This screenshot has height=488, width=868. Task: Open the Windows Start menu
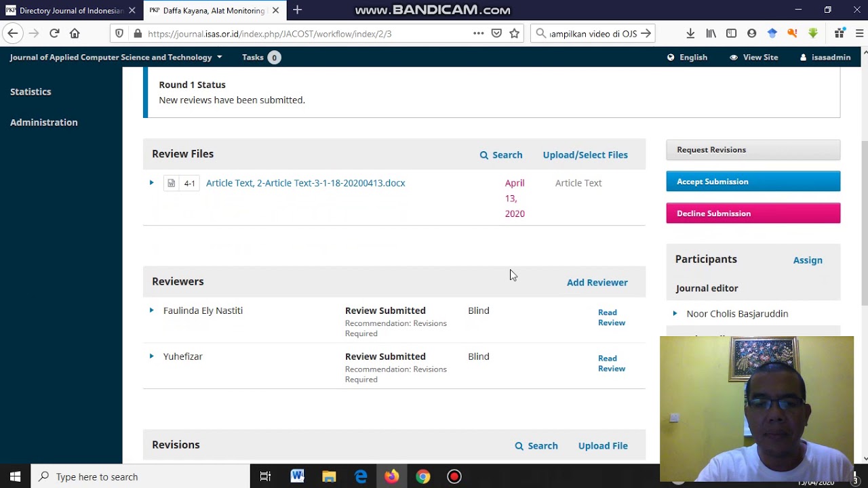(15, 476)
